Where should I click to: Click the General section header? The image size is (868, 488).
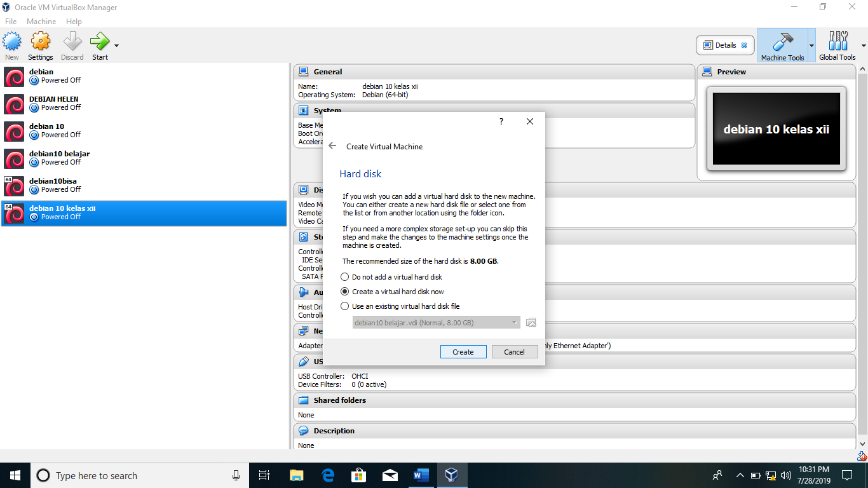pyautogui.click(x=496, y=72)
